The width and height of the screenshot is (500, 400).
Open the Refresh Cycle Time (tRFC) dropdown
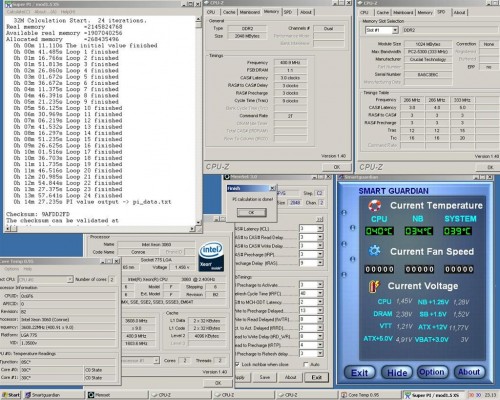(x=320, y=293)
